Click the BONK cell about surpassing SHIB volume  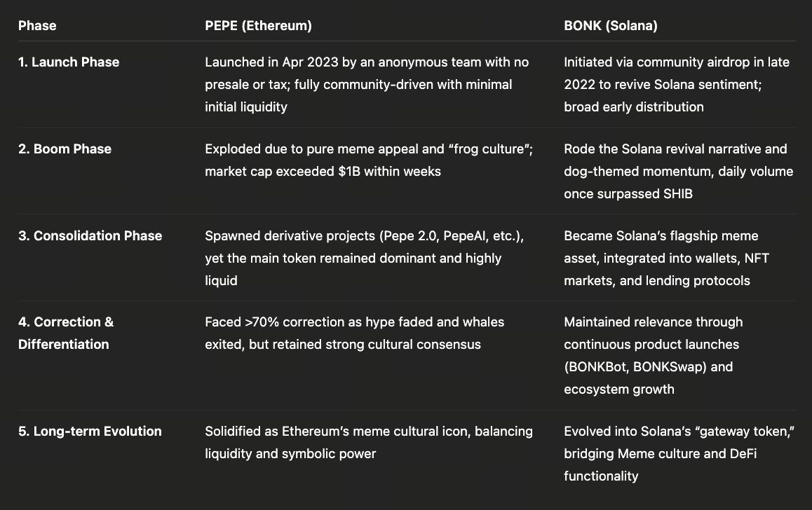(678, 171)
